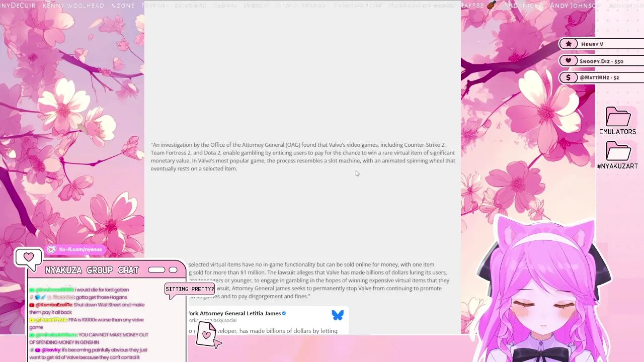The width and height of the screenshot is (644, 362).
Task: Click the 'Snoopy.Diz - $50' entry
Action: (601, 61)
